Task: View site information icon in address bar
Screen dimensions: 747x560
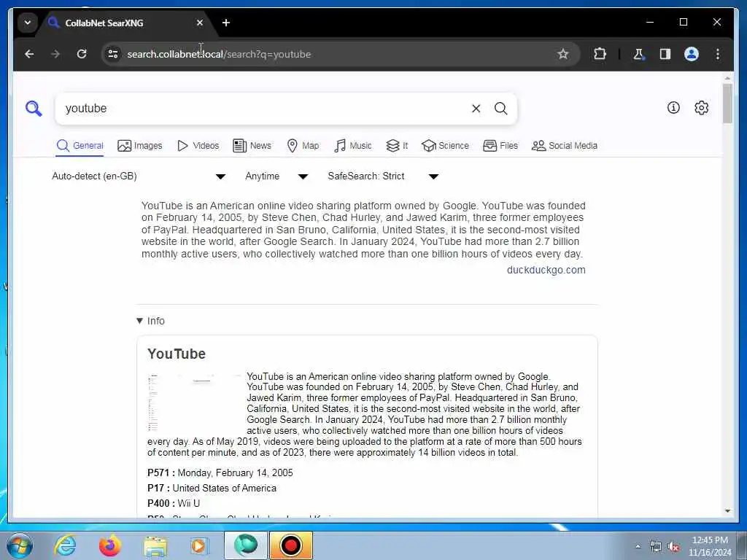Action: tap(113, 54)
